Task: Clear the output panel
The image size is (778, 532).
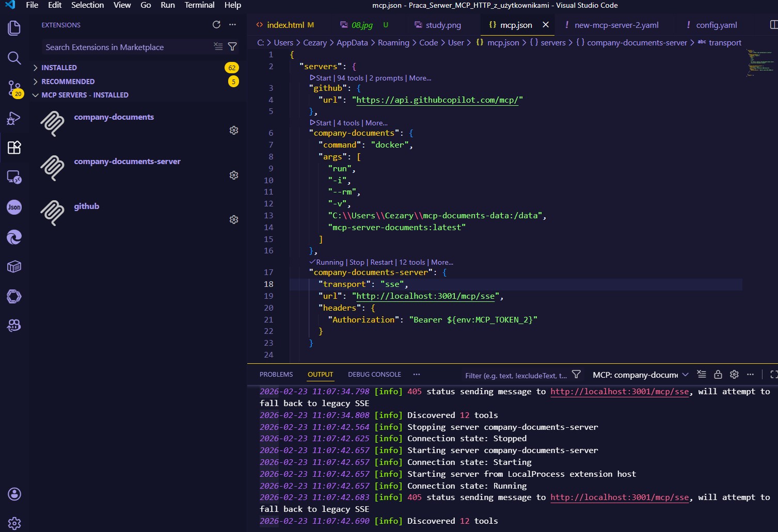Action: pyautogui.click(x=702, y=375)
